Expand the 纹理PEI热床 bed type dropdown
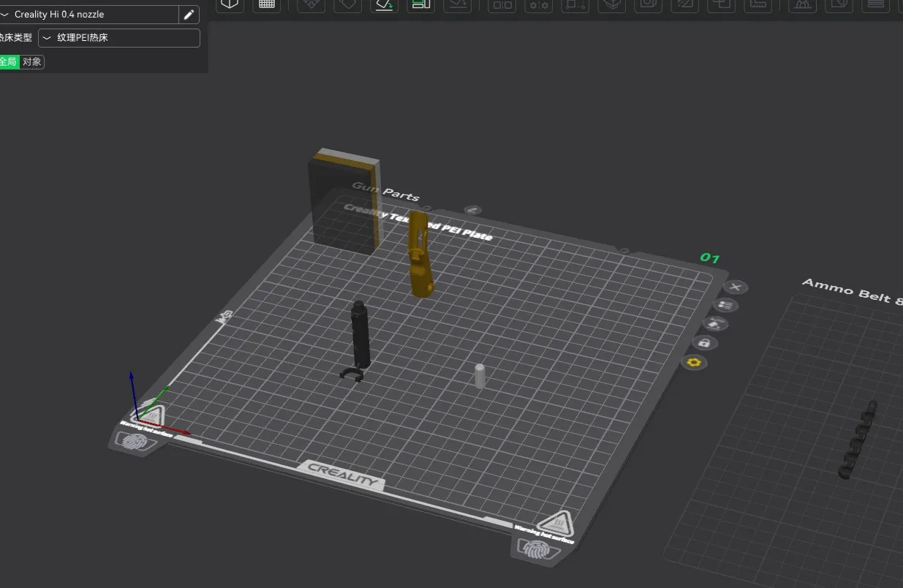 tap(119, 38)
